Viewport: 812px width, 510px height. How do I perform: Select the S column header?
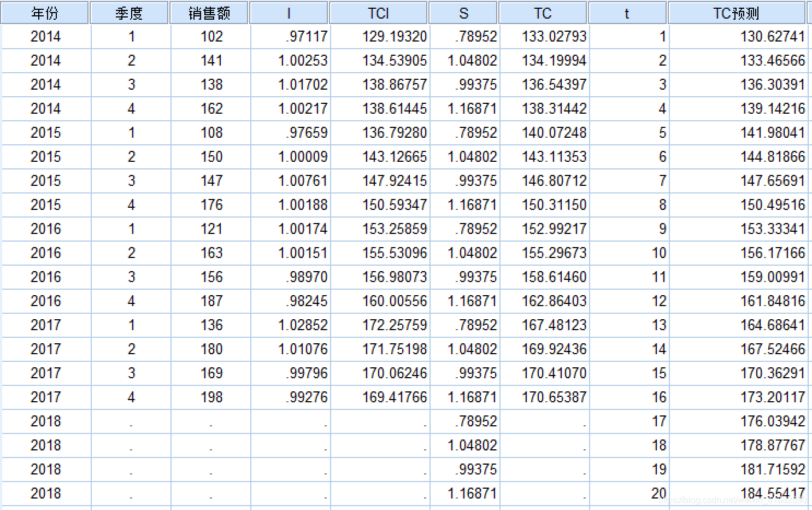(x=463, y=13)
